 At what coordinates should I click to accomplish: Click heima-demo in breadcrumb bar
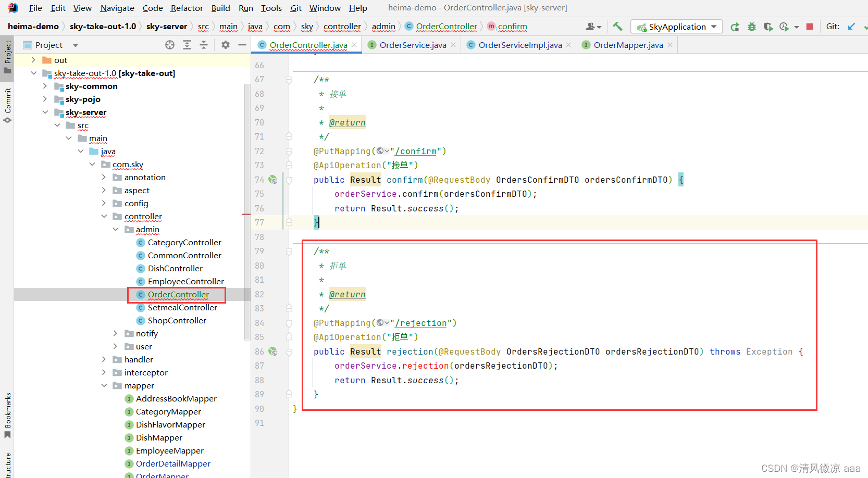point(33,27)
